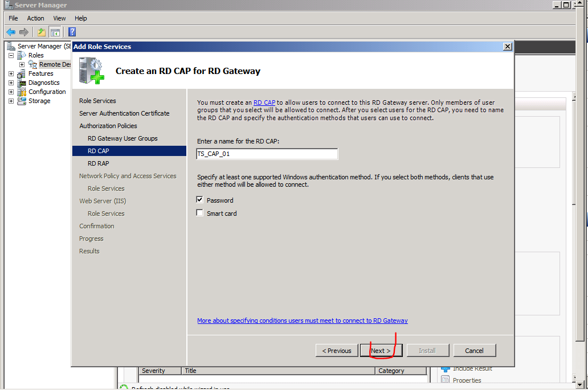The image size is (588, 390).
Task: Open link about specifying RD Gateway conditions
Action: (302, 321)
